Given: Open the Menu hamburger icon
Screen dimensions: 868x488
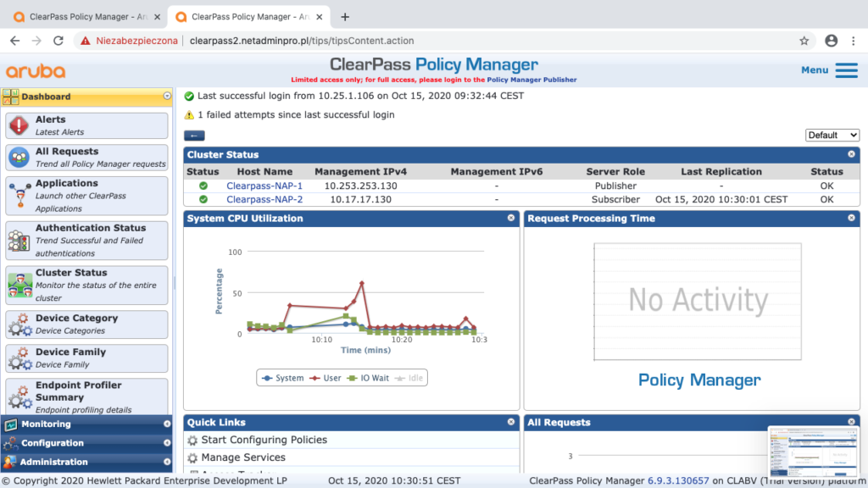Looking at the screenshot, I should (x=847, y=70).
